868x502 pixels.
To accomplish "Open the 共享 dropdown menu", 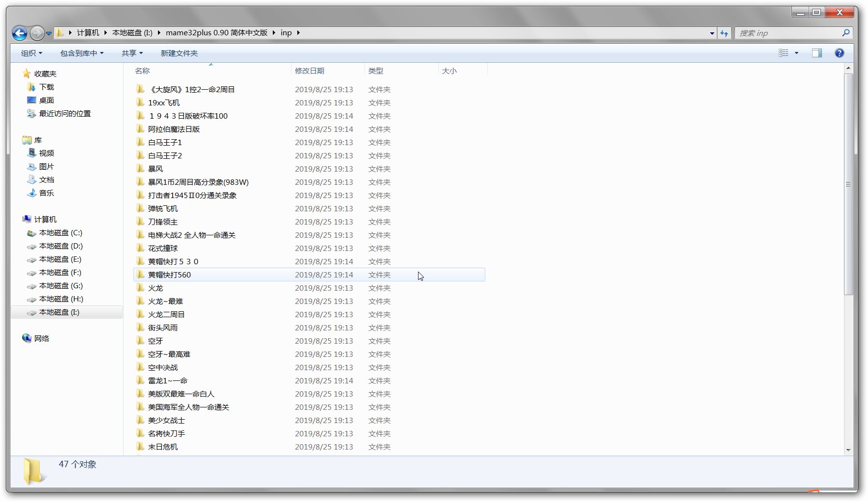I will (132, 53).
